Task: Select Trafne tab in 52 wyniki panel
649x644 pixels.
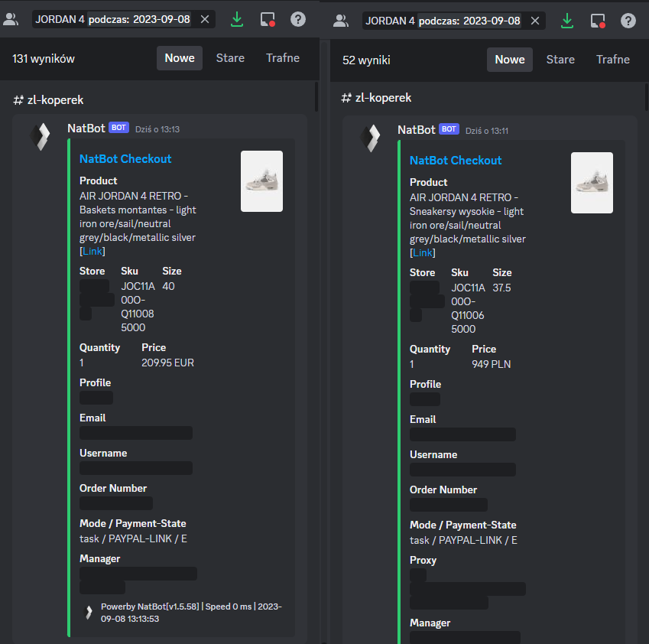Action: pos(613,60)
